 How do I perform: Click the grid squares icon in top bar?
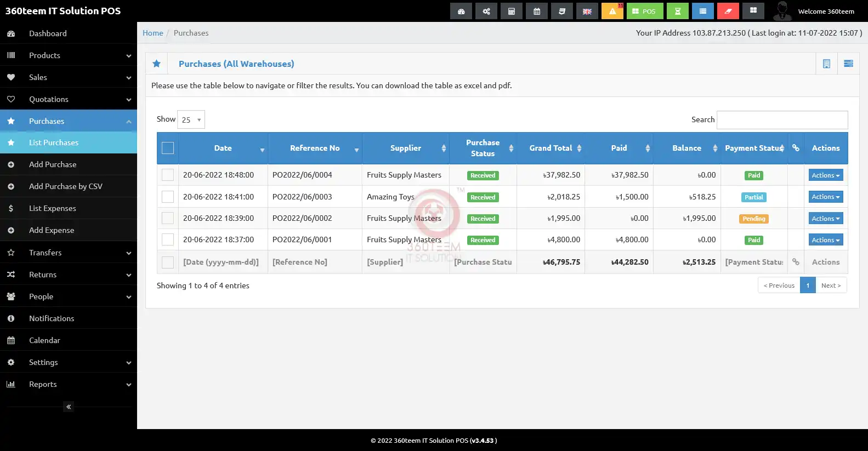tap(753, 11)
